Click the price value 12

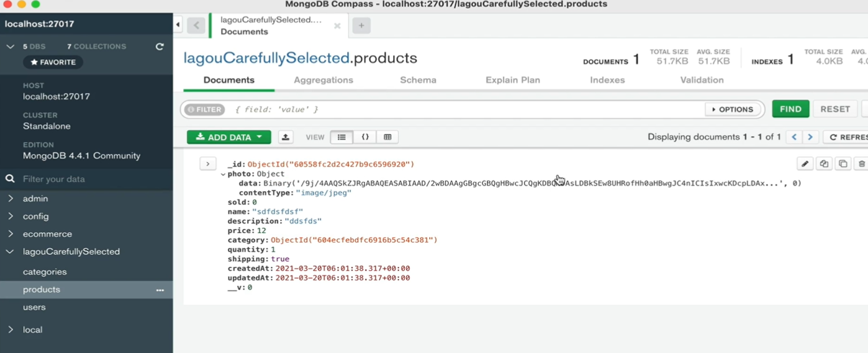261,231
